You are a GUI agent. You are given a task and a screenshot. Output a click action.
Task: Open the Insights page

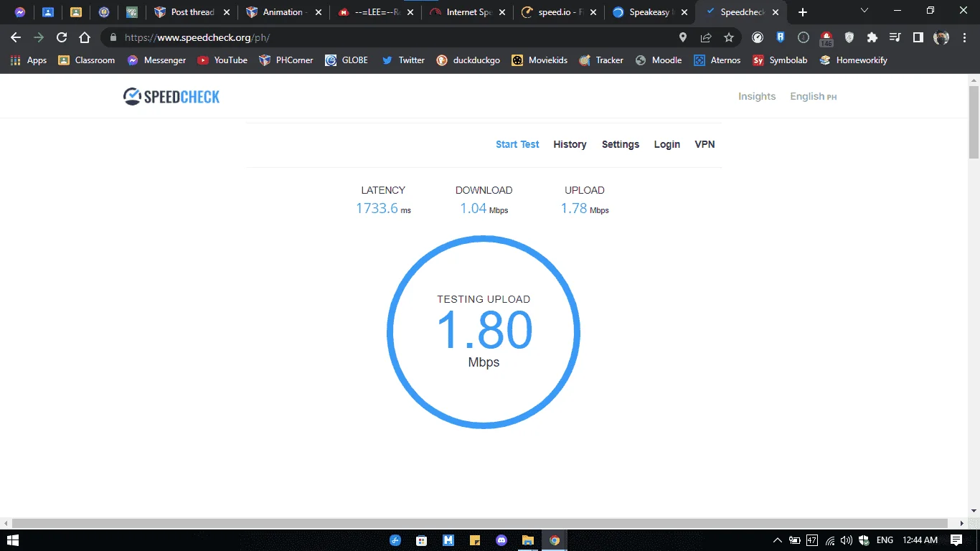click(757, 96)
